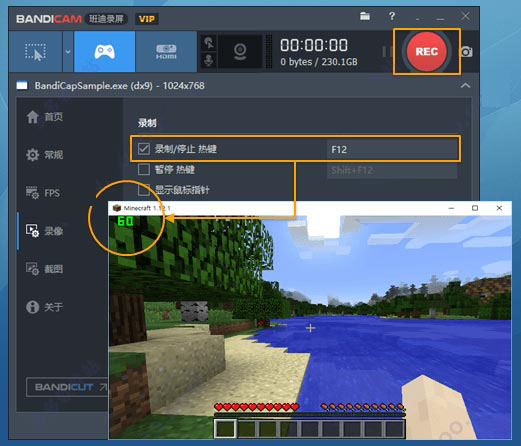521x446 pixels.
Task: Open the 常规 general settings tab
Action: 44,155
